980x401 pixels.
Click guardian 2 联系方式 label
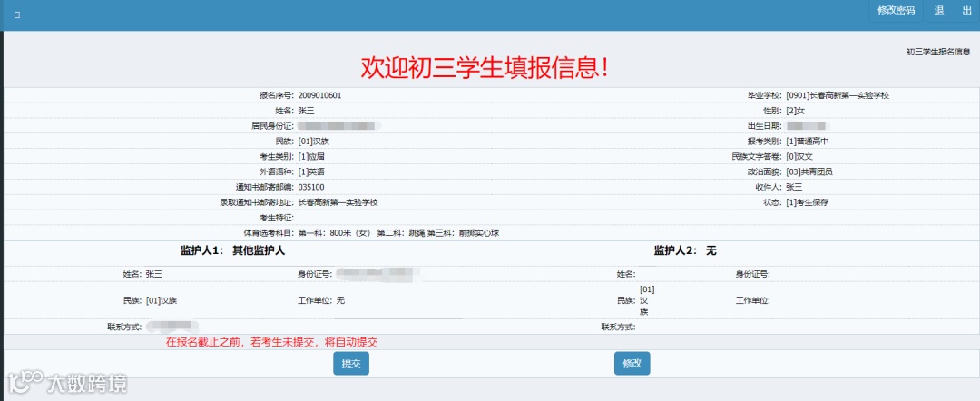point(618,327)
